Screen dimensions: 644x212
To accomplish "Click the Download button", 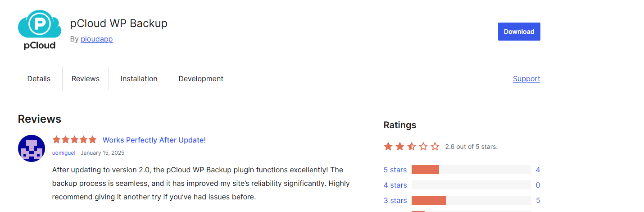I will coord(519,32).
